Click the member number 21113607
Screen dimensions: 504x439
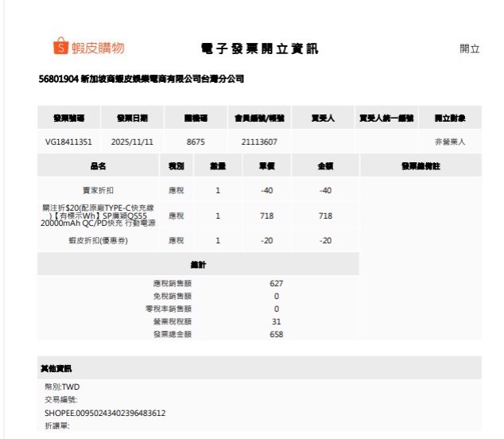(x=258, y=142)
